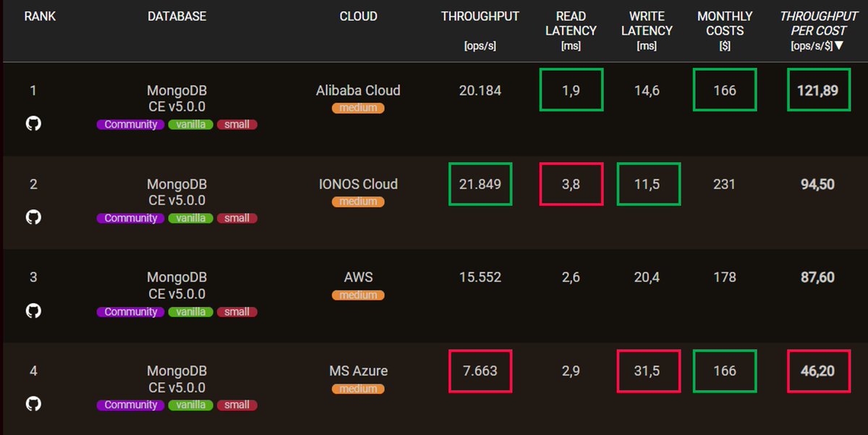Select the medium tag under IONOS Cloud

358,201
